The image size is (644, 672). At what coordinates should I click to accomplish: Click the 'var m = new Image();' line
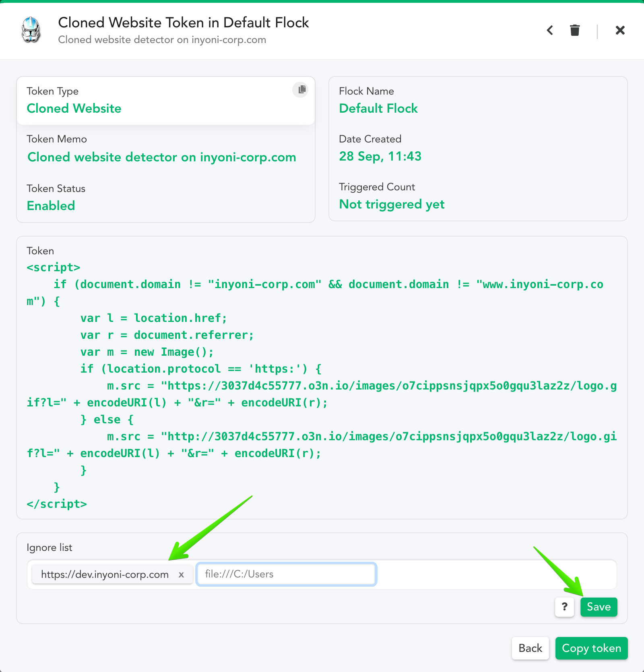(x=147, y=352)
